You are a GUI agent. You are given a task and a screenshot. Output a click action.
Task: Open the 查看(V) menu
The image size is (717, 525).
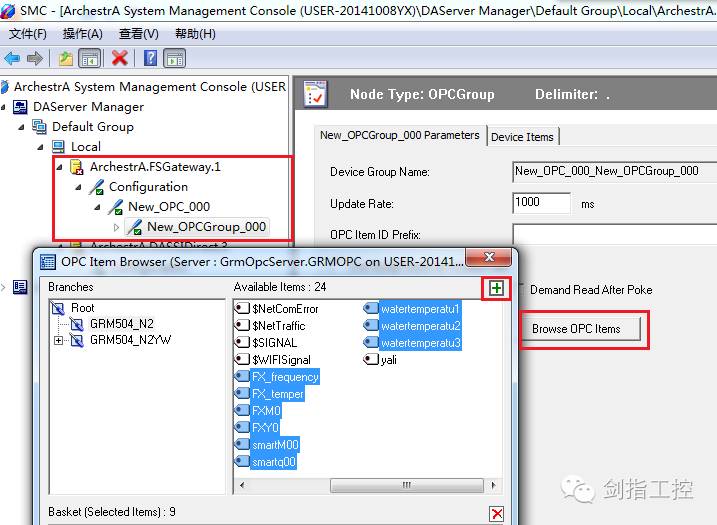pos(139,33)
